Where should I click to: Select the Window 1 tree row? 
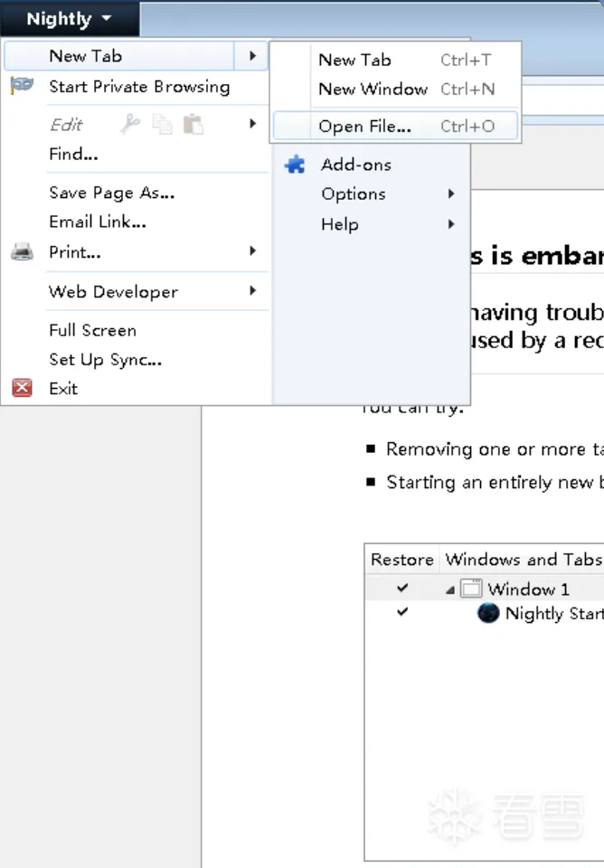tap(485, 588)
